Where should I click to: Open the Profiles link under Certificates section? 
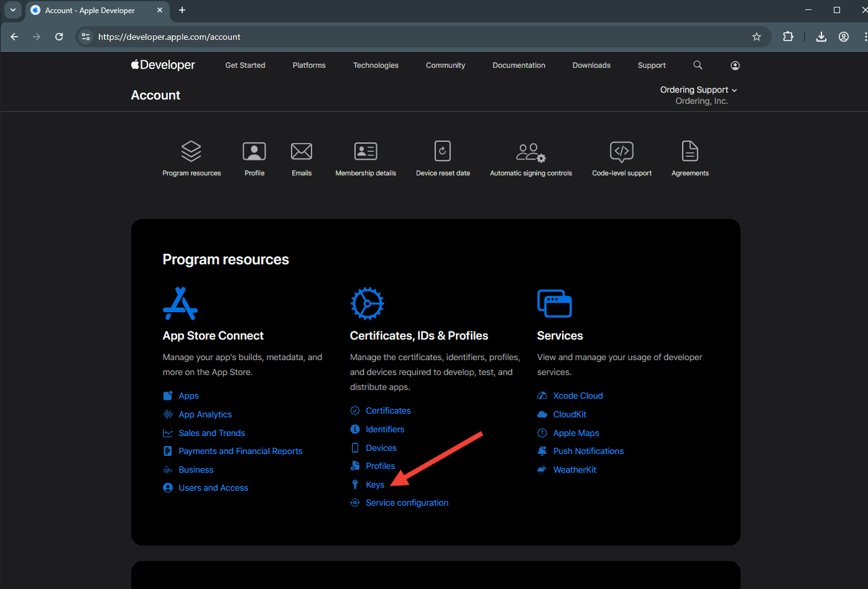pos(381,466)
